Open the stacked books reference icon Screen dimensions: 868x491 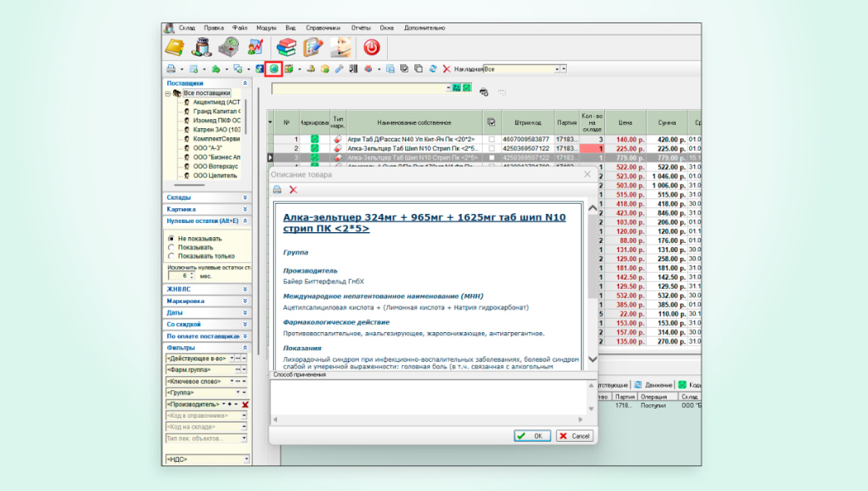(286, 47)
